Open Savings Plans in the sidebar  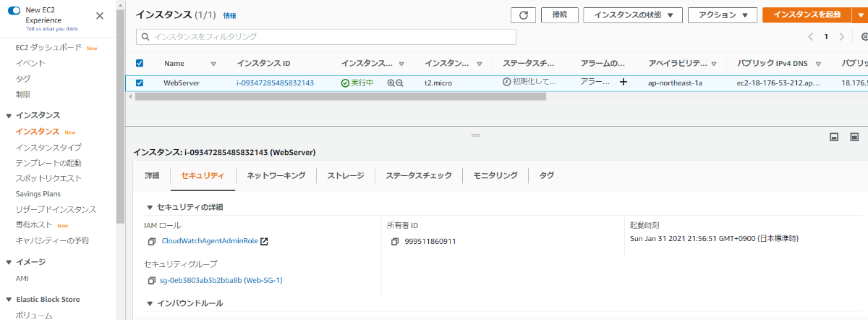[x=38, y=194]
